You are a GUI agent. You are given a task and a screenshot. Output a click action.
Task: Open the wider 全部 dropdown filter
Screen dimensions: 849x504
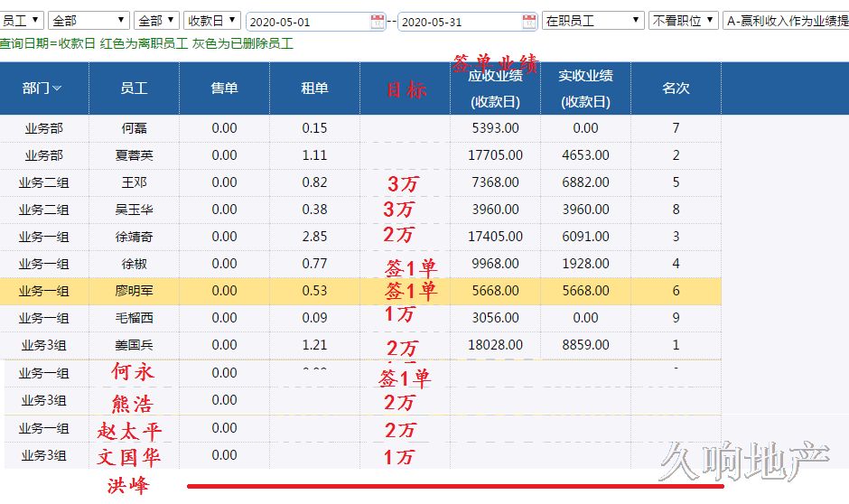89,20
